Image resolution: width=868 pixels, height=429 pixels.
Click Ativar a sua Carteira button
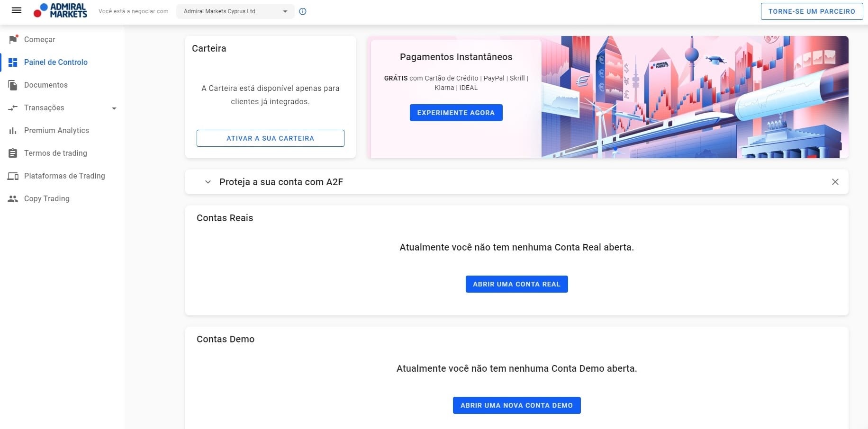(x=270, y=138)
